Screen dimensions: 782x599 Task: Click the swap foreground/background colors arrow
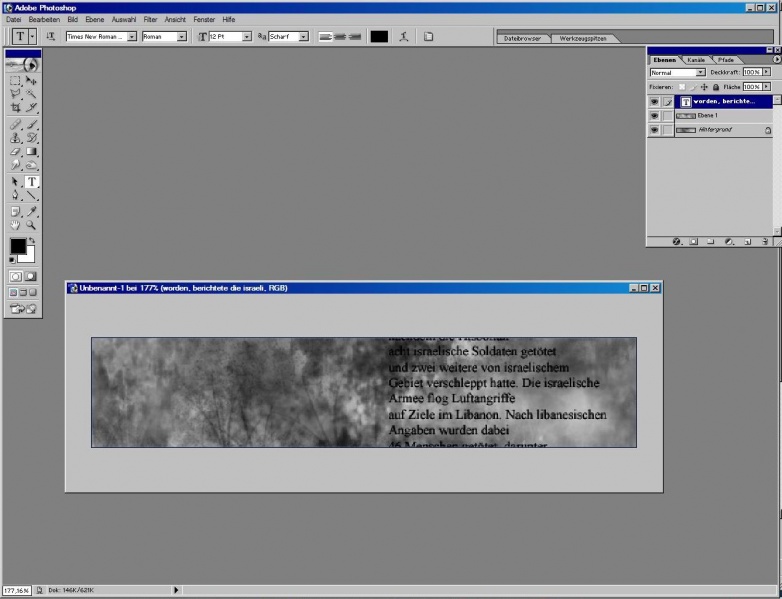tap(32, 241)
